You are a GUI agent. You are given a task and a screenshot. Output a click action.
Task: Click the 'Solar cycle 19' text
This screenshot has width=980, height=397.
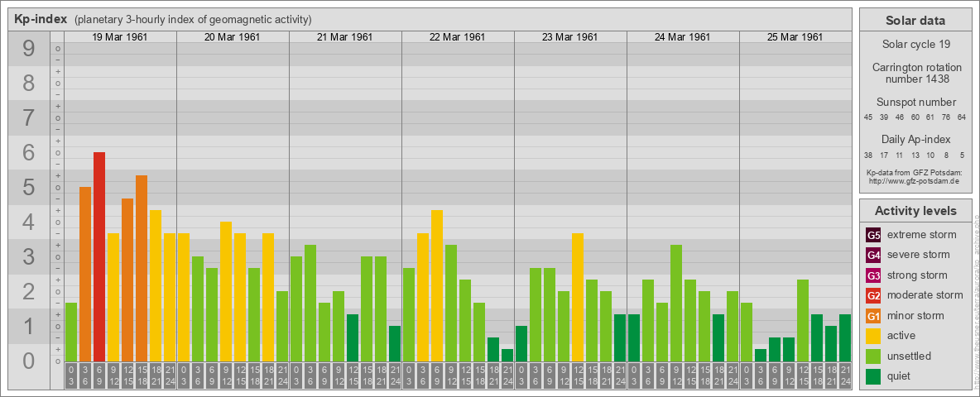pos(915,45)
